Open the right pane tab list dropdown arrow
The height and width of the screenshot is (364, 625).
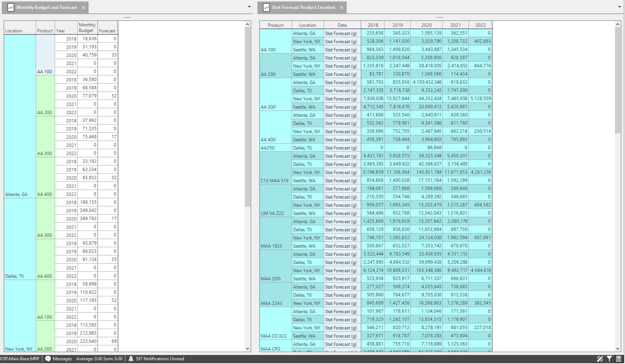(619, 7)
